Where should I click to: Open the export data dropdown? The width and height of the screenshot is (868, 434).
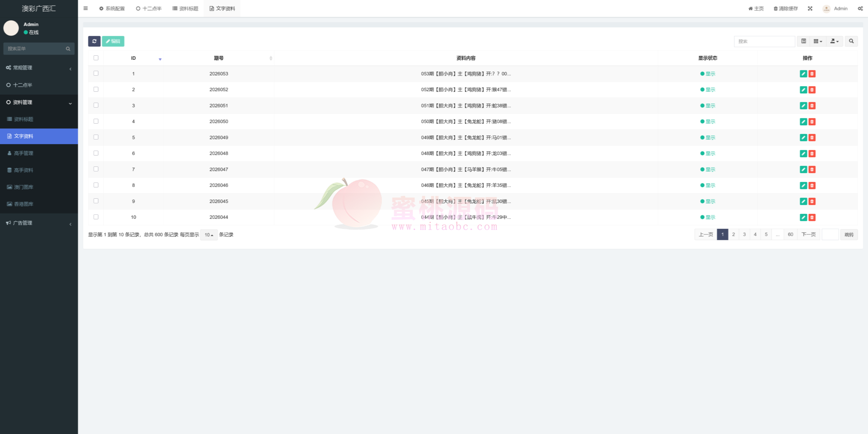834,41
